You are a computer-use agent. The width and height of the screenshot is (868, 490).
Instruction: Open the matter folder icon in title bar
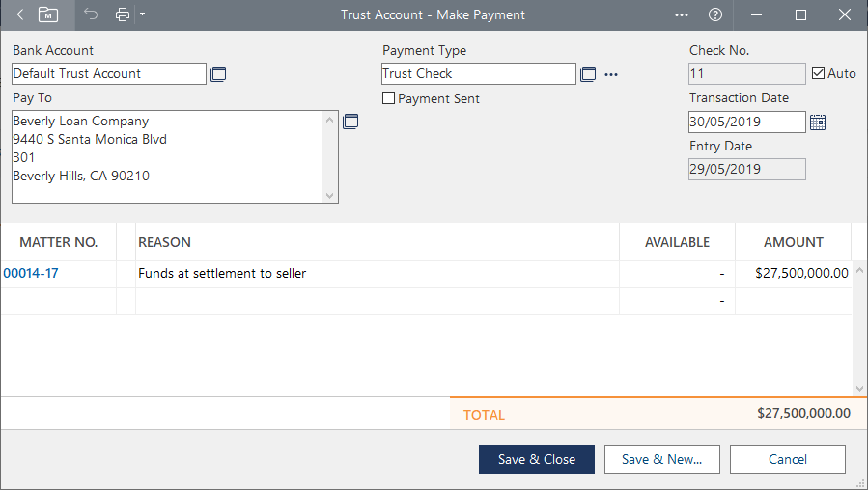click(x=48, y=14)
